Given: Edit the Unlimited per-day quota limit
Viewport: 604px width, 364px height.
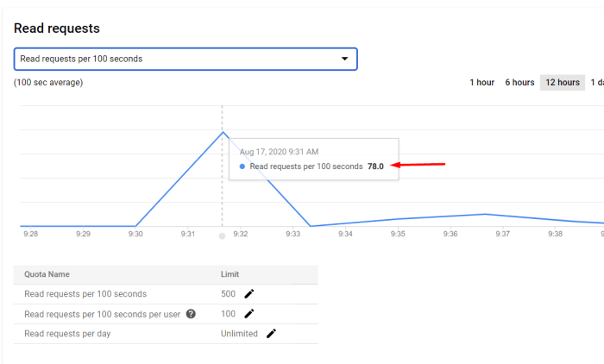Looking at the screenshot, I should pyautogui.click(x=271, y=334).
